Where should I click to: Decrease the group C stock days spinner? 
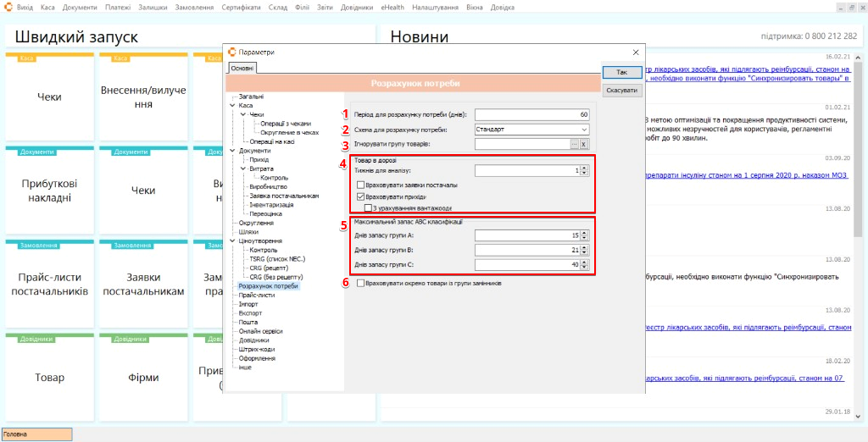coord(584,268)
